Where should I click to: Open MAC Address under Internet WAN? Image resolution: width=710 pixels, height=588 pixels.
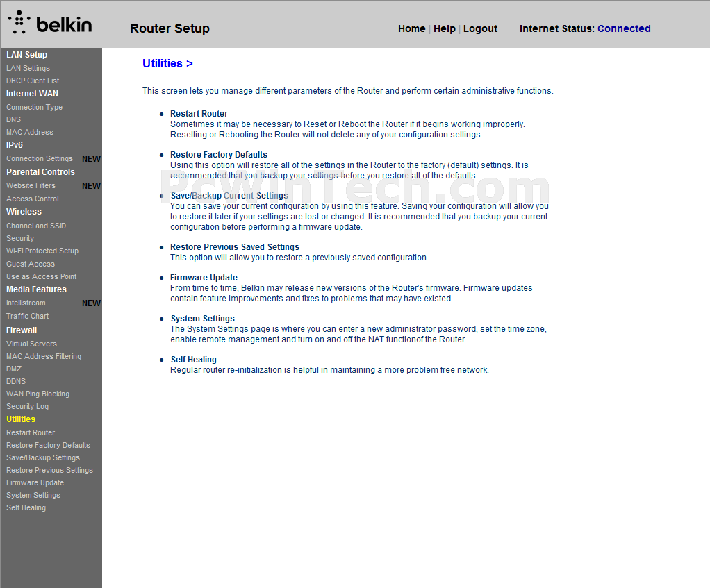point(29,132)
